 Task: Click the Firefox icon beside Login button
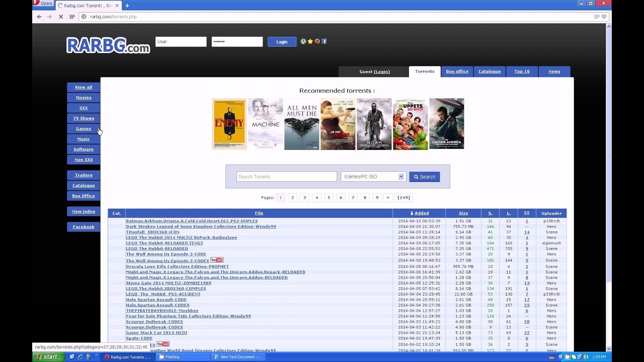pyautogui.click(x=317, y=41)
